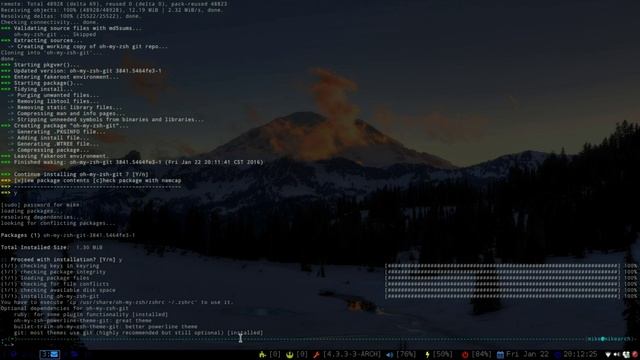Click the red power icon in the bar
Image resolution: width=640 pixels, height=360 pixels.
click(x=464, y=354)
